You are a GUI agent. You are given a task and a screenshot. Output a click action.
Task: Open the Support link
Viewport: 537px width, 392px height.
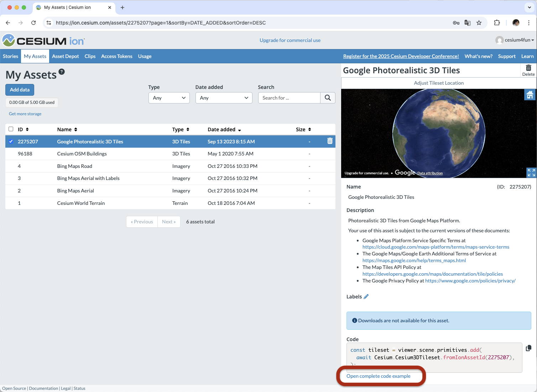[x=507, y=56]
